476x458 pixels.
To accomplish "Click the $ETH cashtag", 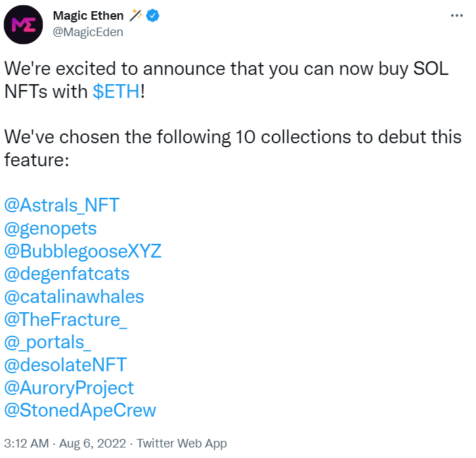I will tap(116, 91).
